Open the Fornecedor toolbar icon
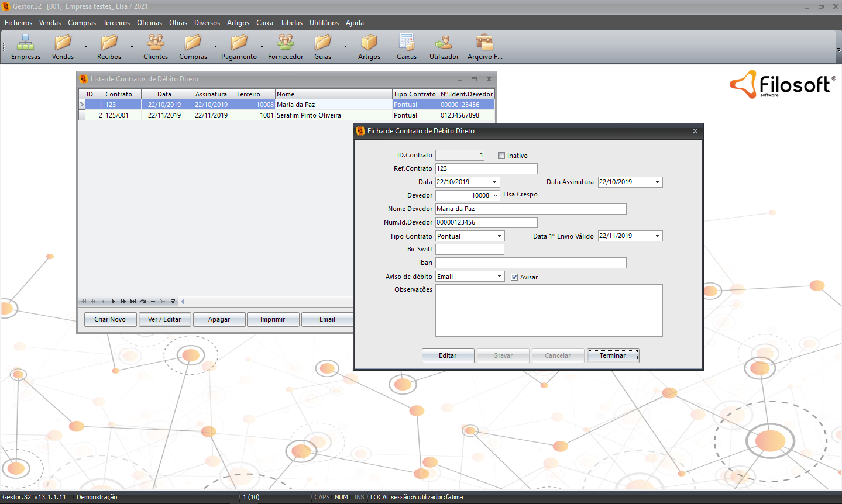 click(285, 43)
